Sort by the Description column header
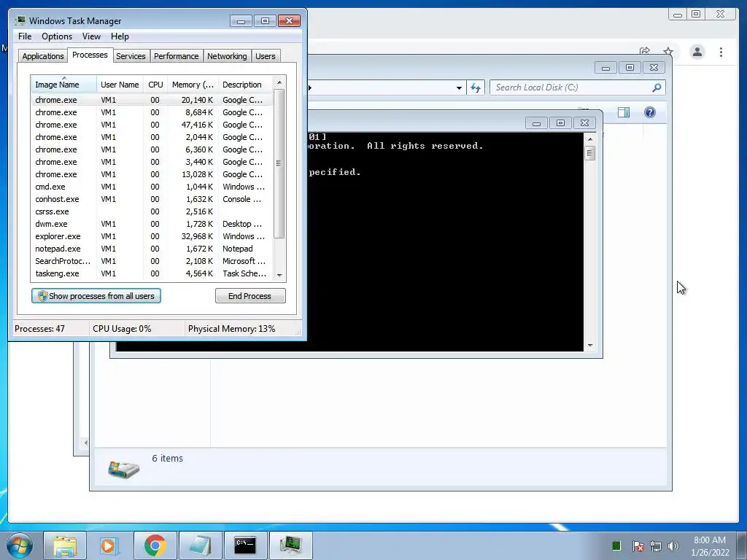The image size is (747, 560). [x=245, y=85]
